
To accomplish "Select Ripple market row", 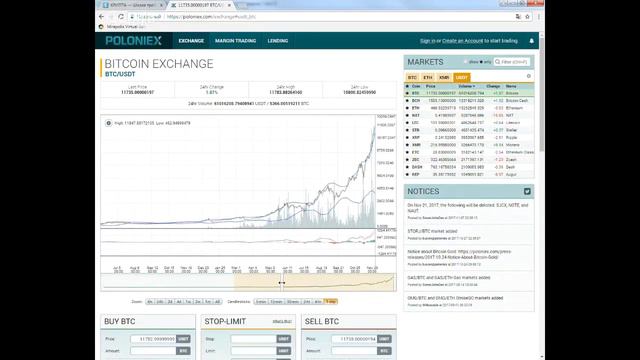I will point(469,138).
